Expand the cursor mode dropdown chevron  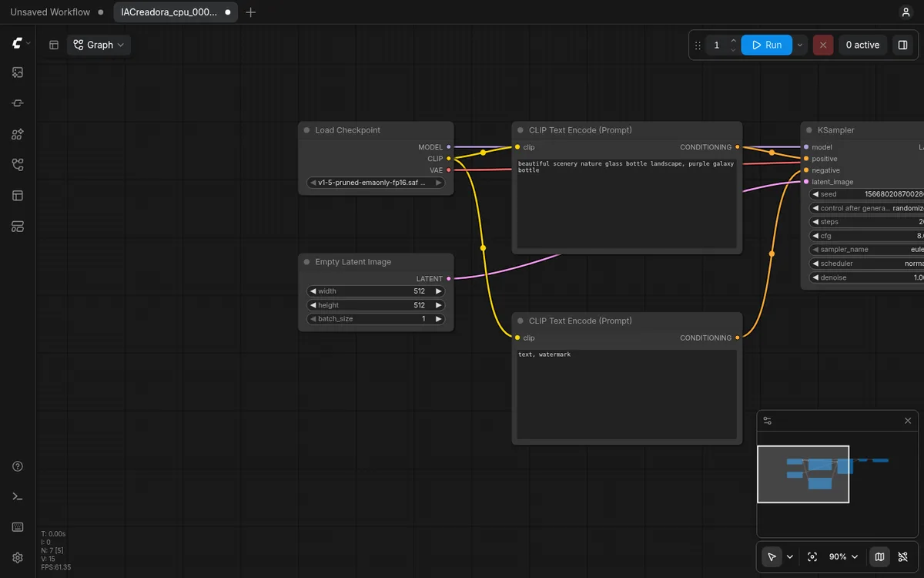point(789,556)
